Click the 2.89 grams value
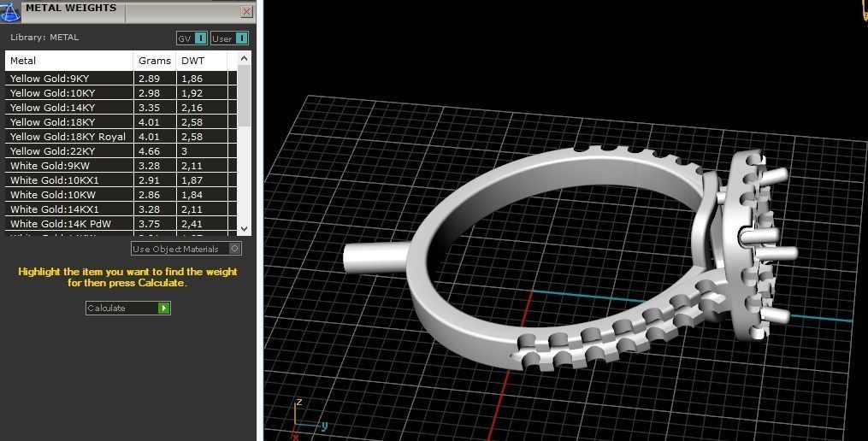The width and height of the screenshot is (868, 441). click(150, 79)
